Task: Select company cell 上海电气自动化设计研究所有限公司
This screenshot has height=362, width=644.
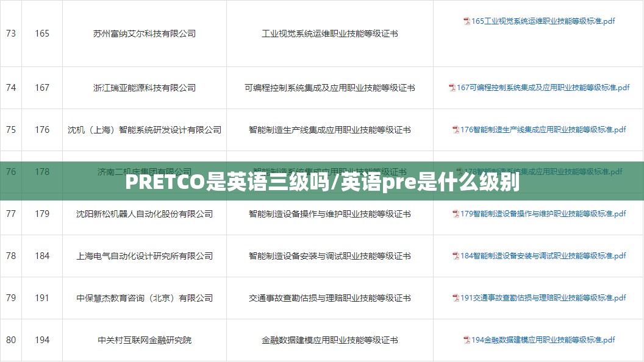Action: [145, 256]
